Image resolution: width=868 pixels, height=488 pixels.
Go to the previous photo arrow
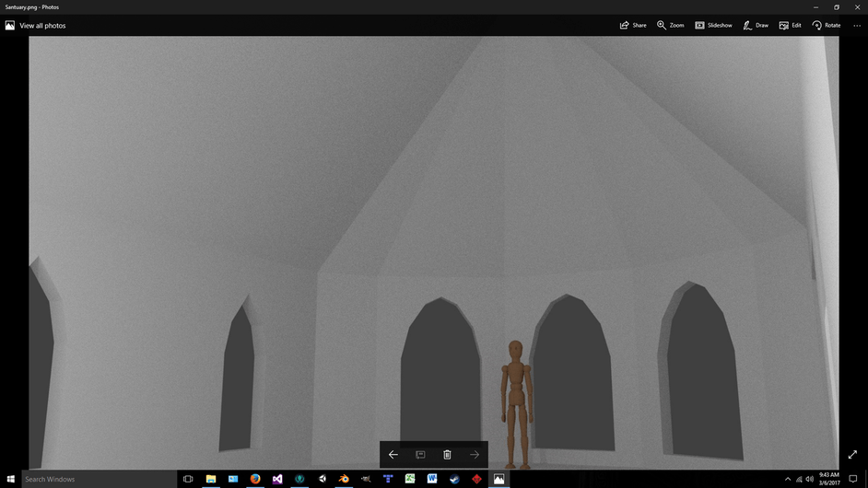point(393,455)
